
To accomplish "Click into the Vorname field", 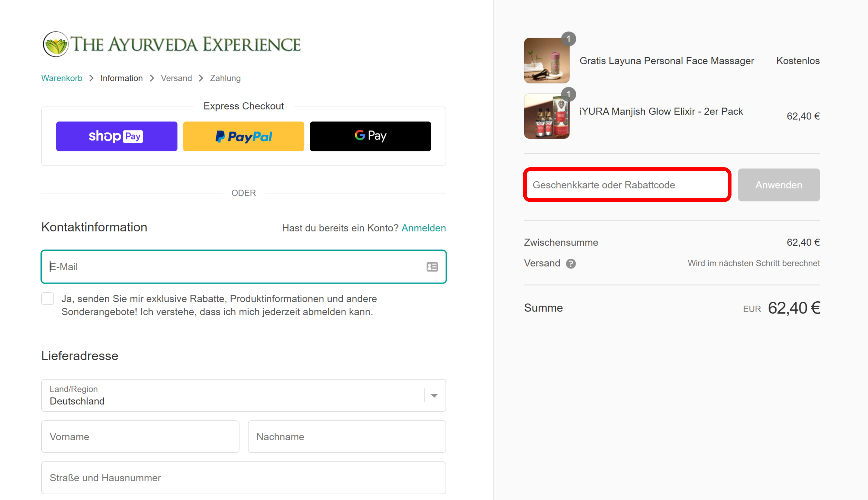I will (140, 437).
